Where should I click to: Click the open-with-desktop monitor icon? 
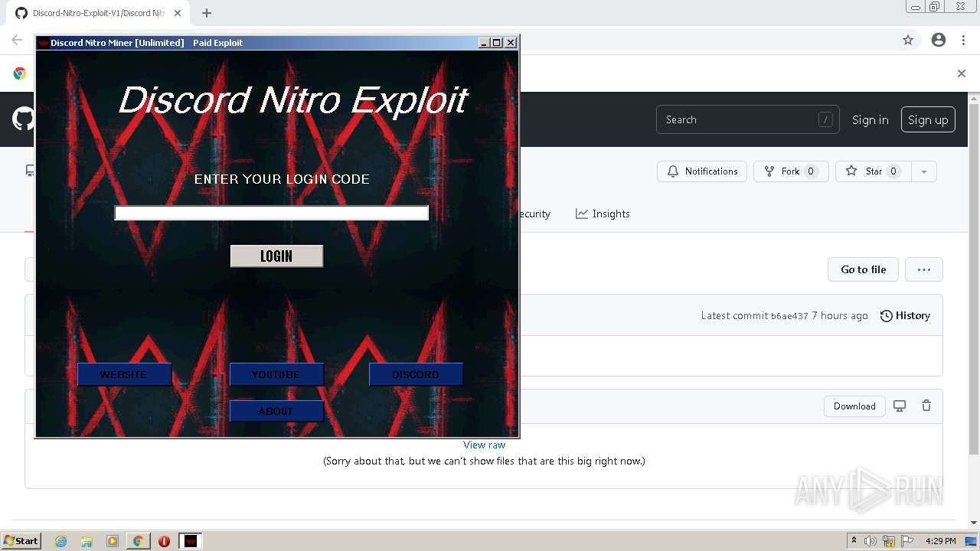900,406
